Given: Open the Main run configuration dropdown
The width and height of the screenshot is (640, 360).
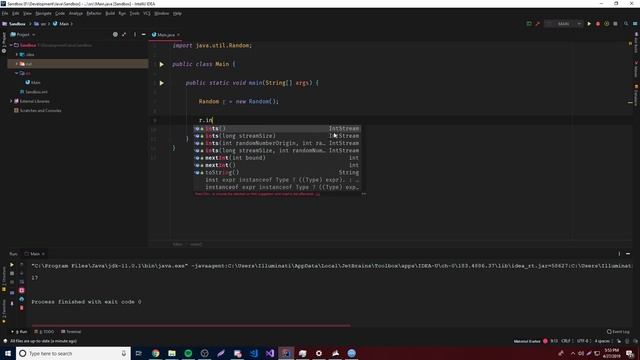Looking at the screenshot, I should pyautogui.click(x=564, y=24).
